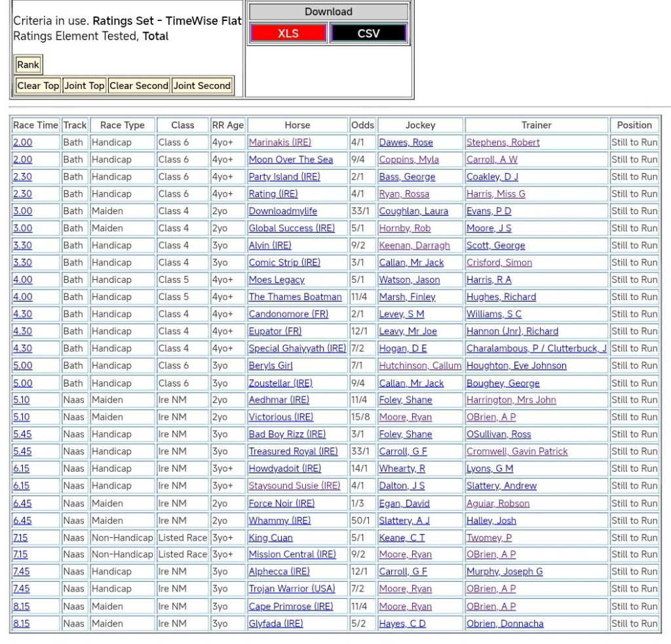Download ratings as XLS file
The image size is (671, 644).
click(x=288, y=33)
